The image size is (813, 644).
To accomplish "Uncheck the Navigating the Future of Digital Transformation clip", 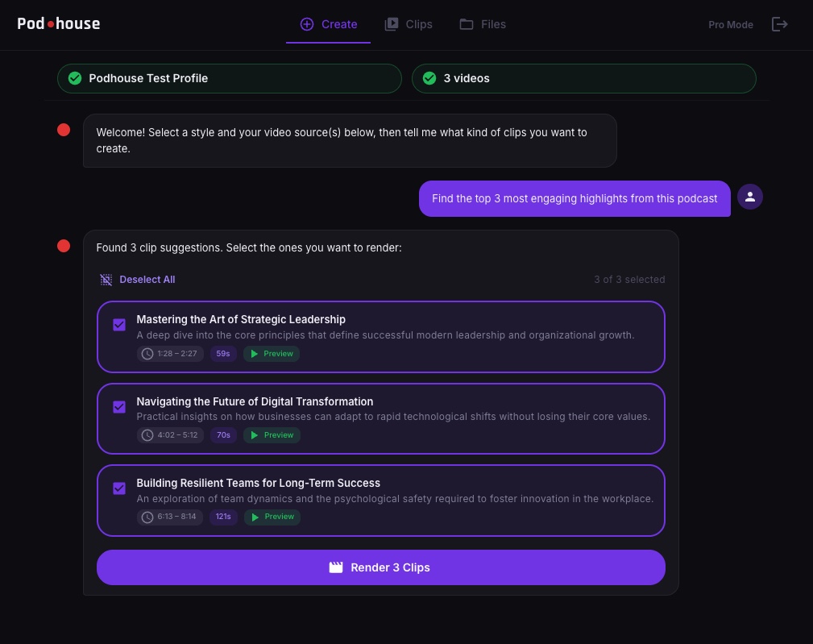I will click(x=119, y=407).
